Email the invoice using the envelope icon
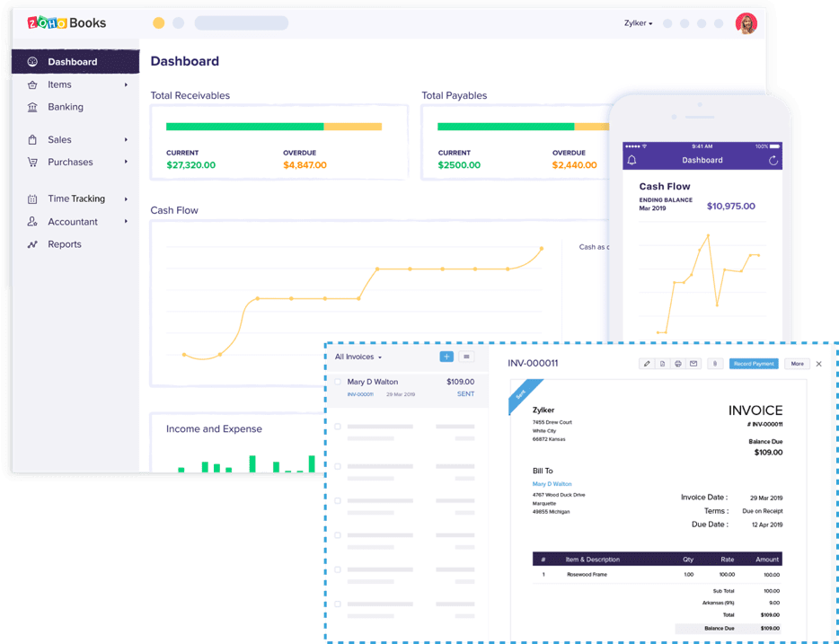 tap(693, 364)
